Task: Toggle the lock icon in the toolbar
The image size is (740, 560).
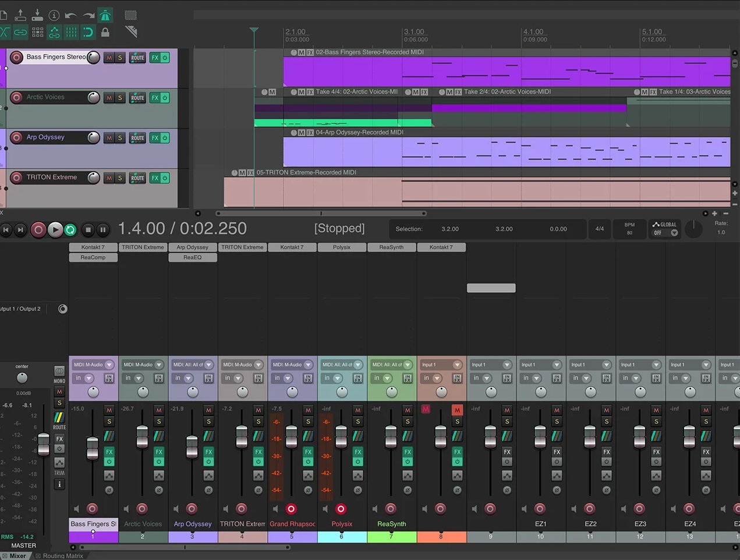Action: (105, 33)
